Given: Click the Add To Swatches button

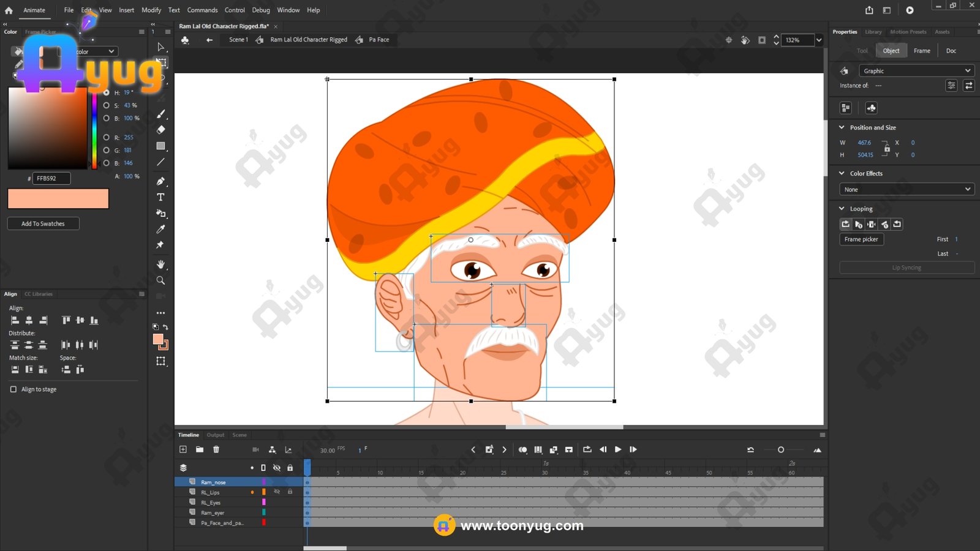Looking at the screenshot, I should pos(43,223).
